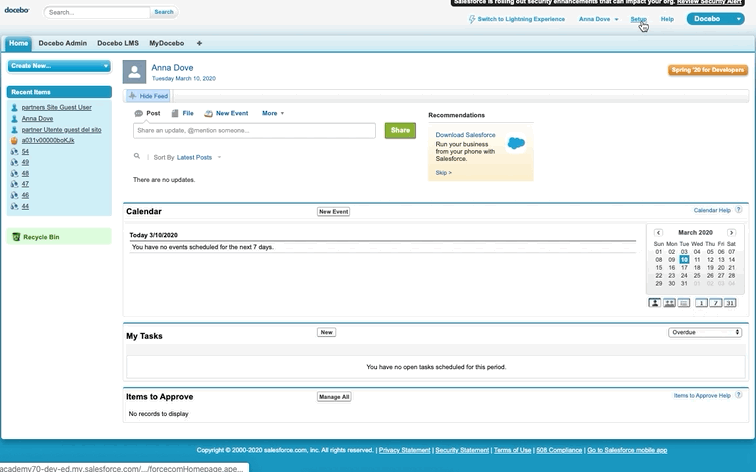Screen dimensions: 756x472
Task: Click the Switch to Lightning Experience link
Action: pos(516,19)
